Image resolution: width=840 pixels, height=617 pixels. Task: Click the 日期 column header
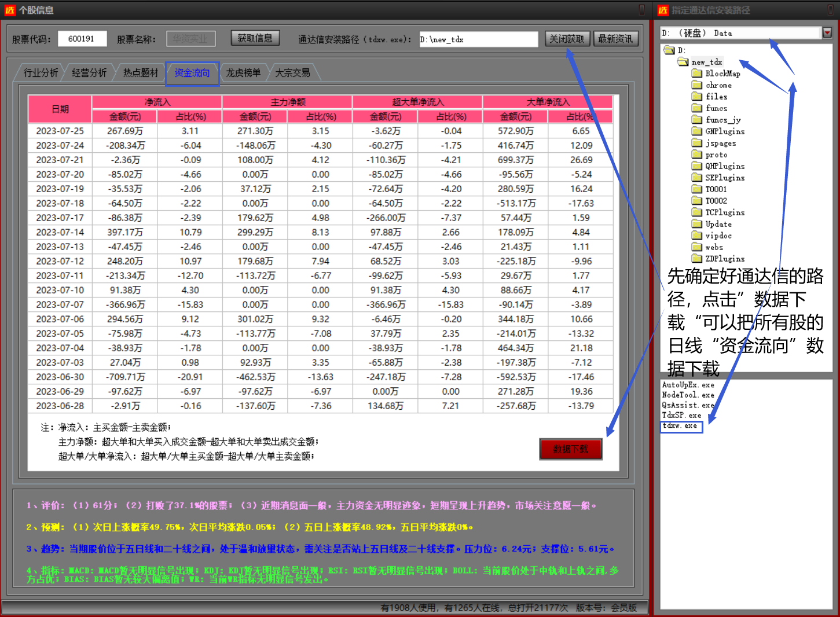tap(60, 109)
